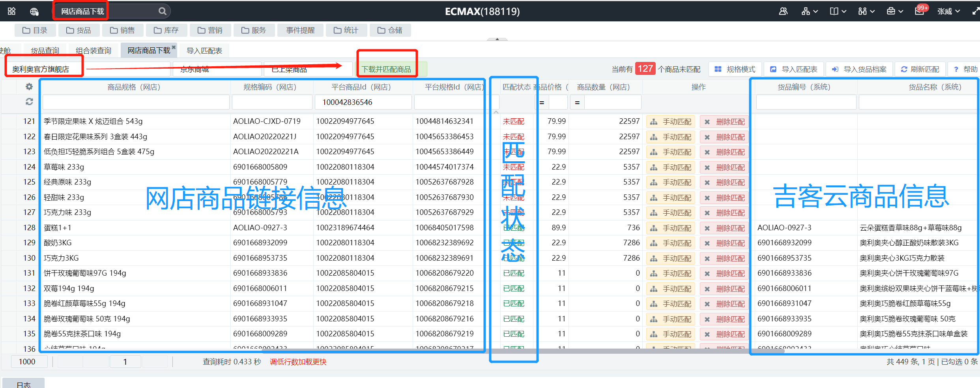The width and height of the screenshot is (980, 388).
Task: Expand the organization chart dropdown
Action: pos(810,11)
